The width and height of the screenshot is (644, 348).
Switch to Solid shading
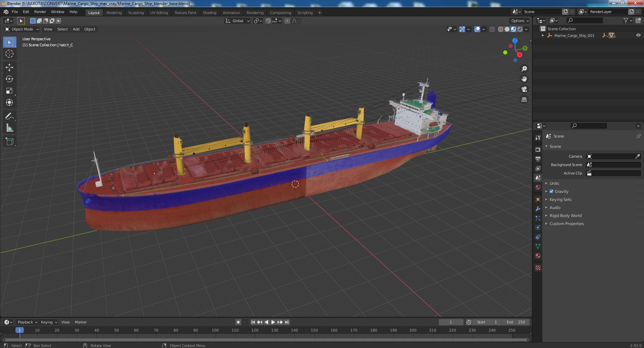tap(507, 29)
